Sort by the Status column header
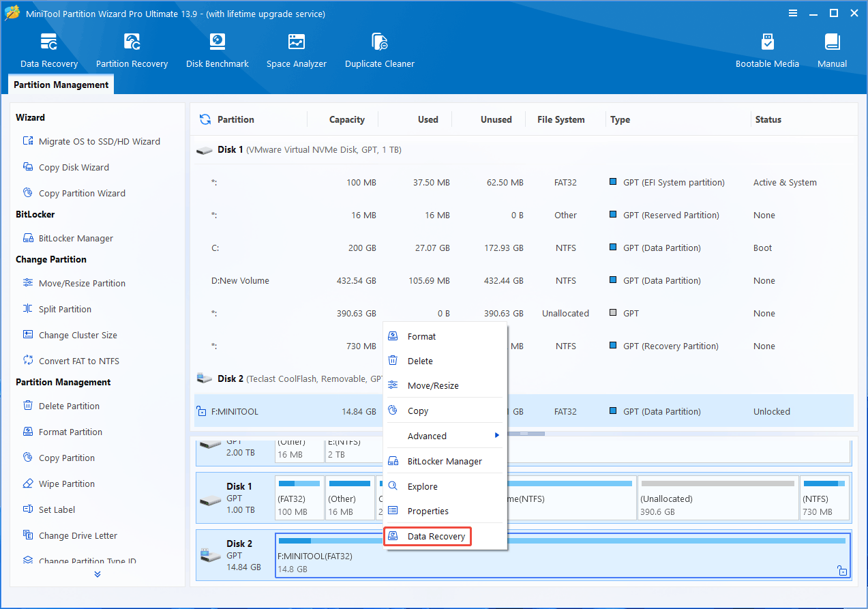Image resolution: width=868 pixels, height=609 pixels. pos(768,119)
